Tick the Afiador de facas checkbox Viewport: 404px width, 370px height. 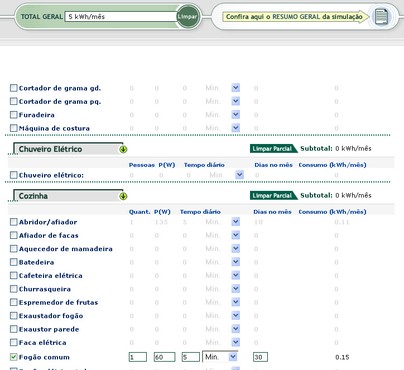point(13,235)
